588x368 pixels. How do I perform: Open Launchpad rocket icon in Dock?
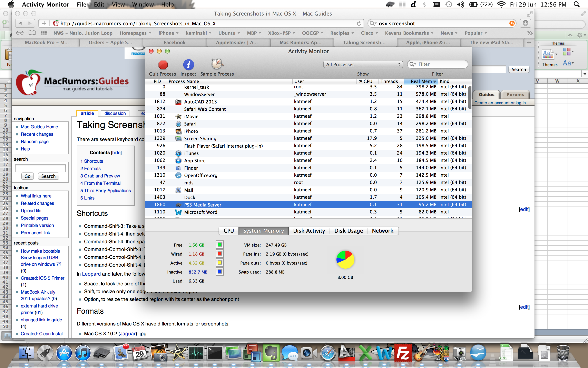(x=45, y=353)
